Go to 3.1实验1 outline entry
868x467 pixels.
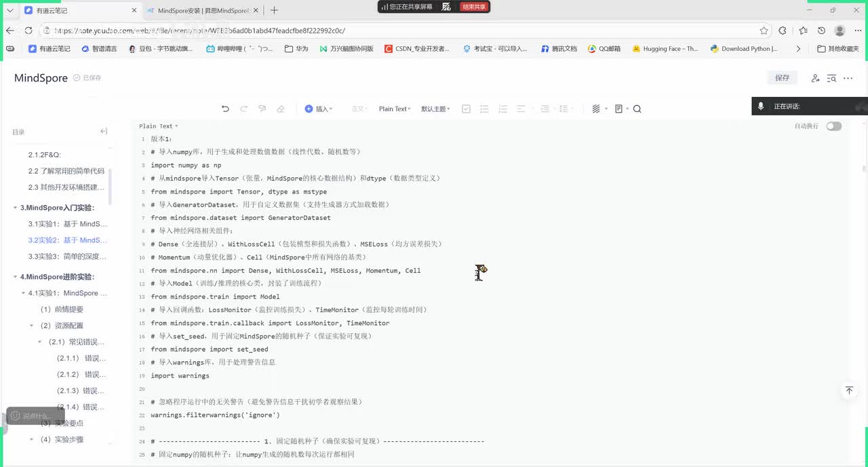coord(68,224)
